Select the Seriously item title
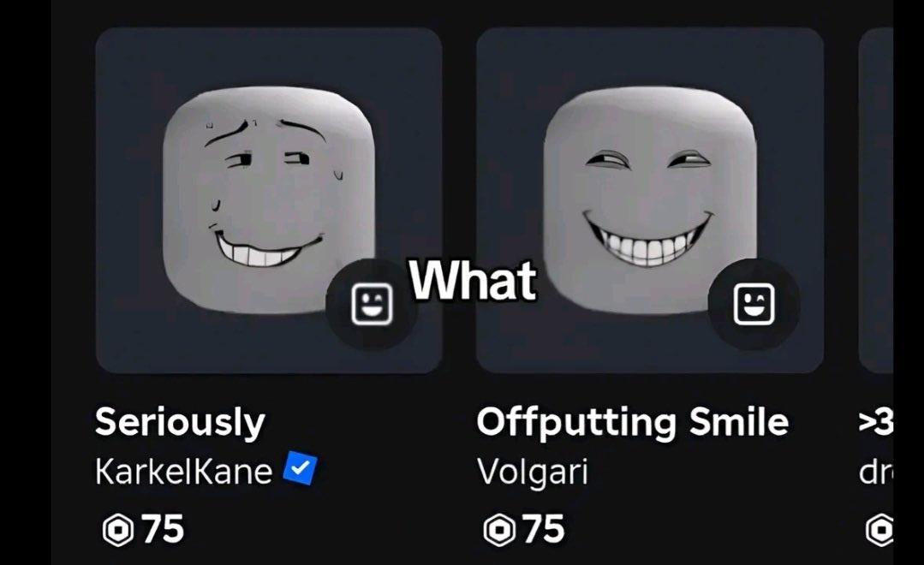Screen dimensions: 924x565 (x=180, y=423)
